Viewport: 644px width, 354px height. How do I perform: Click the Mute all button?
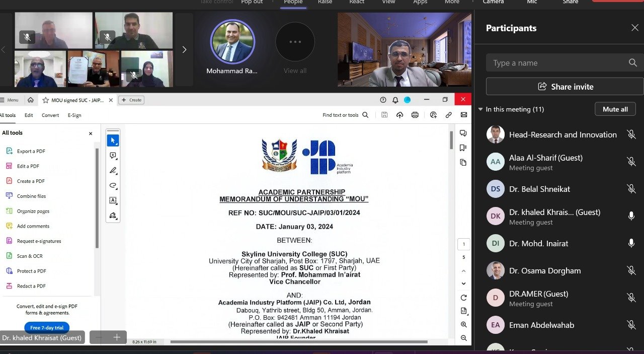615,109
